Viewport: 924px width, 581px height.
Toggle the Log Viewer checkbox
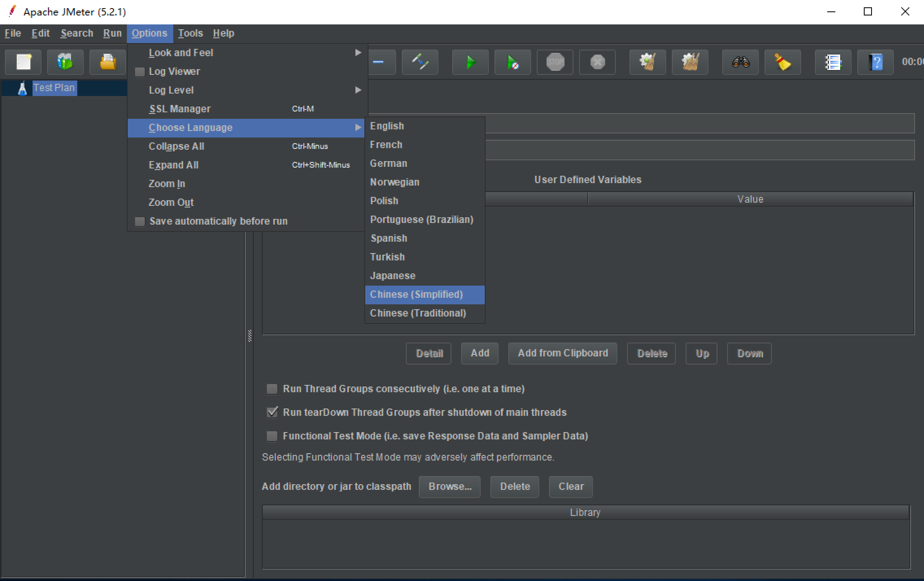pos(140,72)
